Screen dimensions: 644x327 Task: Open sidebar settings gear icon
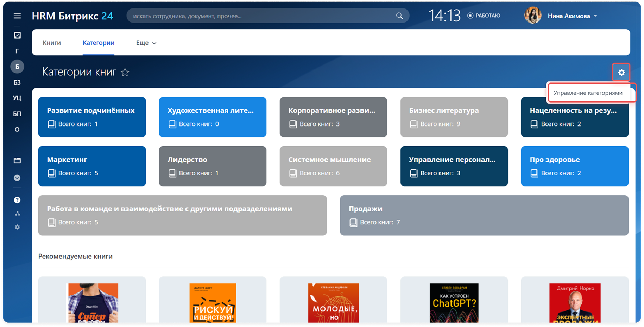(x=17, y=227)
